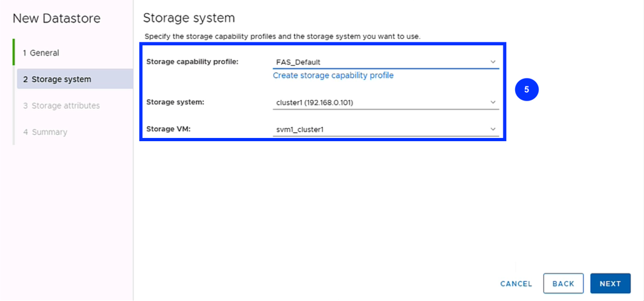The image size is (644, 301).
Task: Click the blue number 5 callout badge
Action: (527, 90)
